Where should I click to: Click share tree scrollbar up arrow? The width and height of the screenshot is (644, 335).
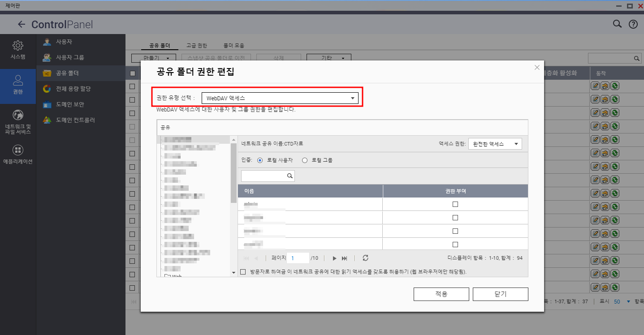coord(233,140)
